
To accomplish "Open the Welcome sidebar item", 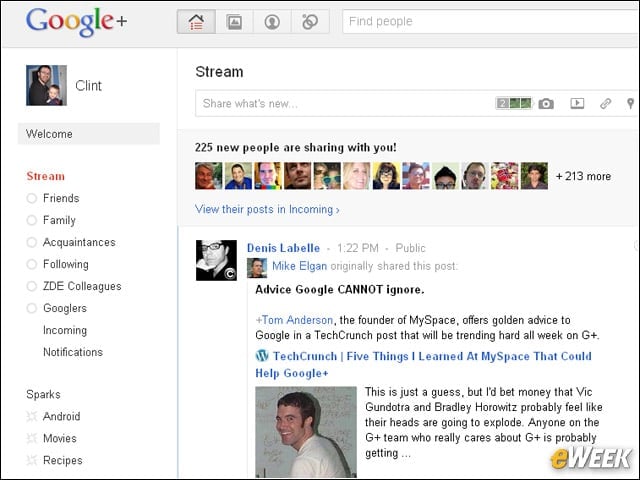I will coord(89,134).
